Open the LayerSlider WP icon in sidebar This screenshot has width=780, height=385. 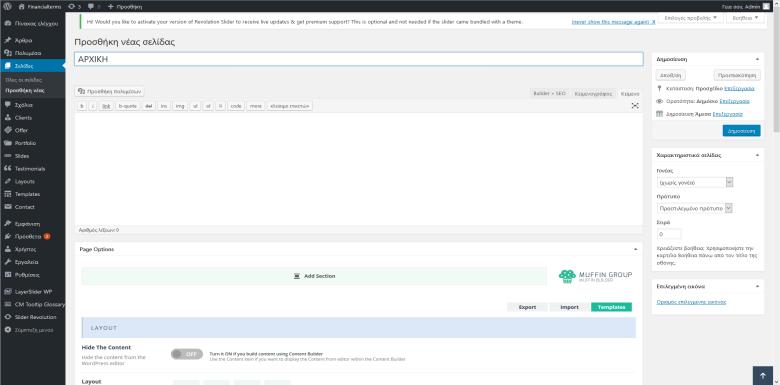[7, 291]
